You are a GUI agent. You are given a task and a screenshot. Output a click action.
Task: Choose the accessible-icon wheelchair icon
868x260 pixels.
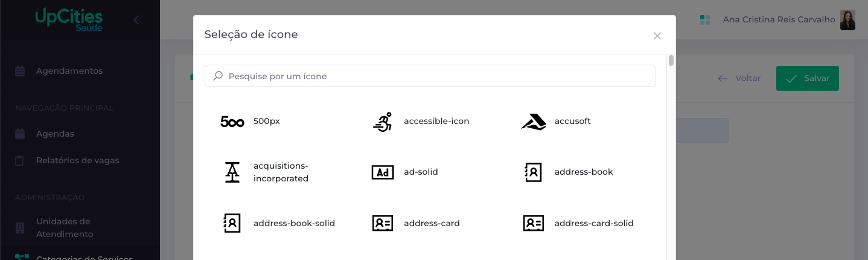point(383,122)
